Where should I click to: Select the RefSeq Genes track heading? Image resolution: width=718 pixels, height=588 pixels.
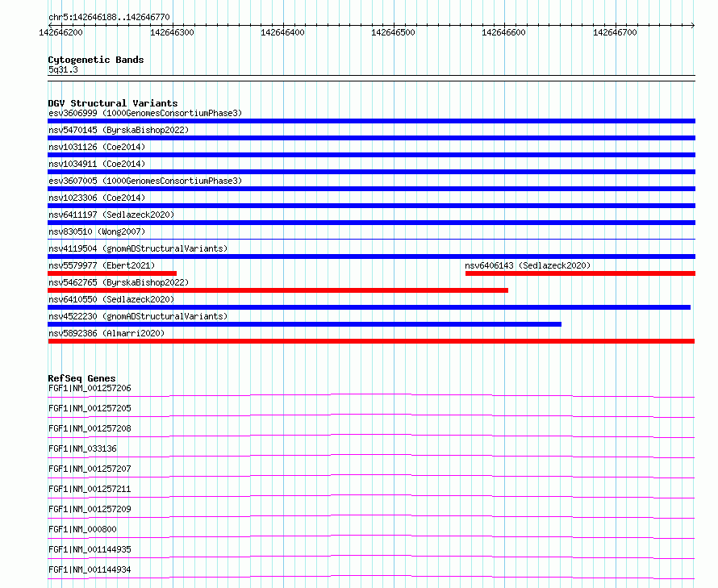82,378
